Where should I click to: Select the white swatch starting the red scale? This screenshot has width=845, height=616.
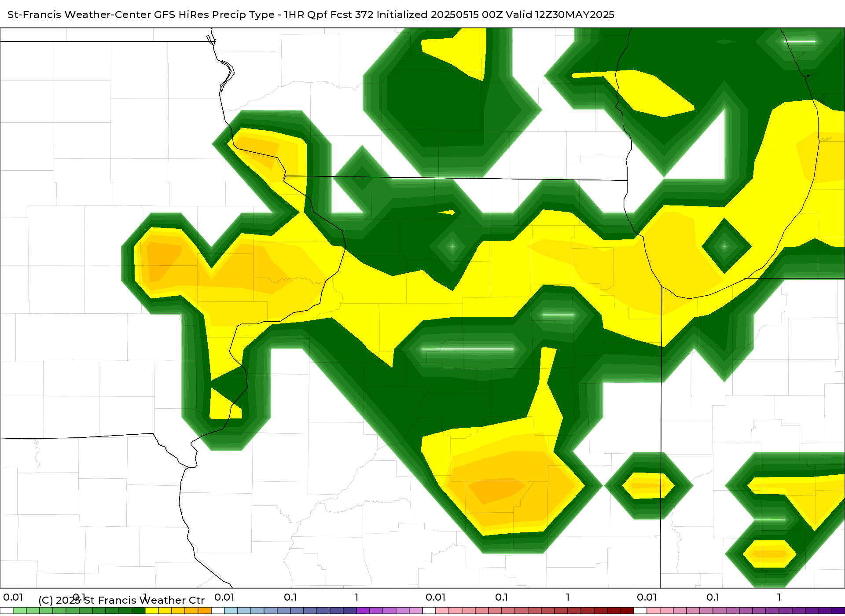tap(429, 611)
